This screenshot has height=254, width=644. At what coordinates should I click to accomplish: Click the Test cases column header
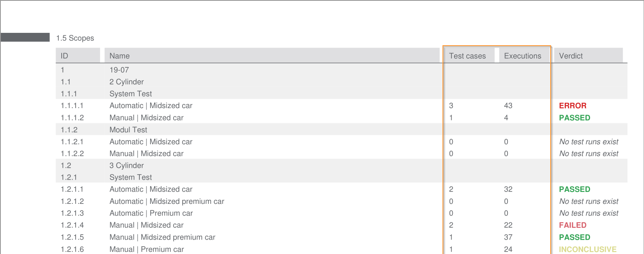[x=467, y=56]
